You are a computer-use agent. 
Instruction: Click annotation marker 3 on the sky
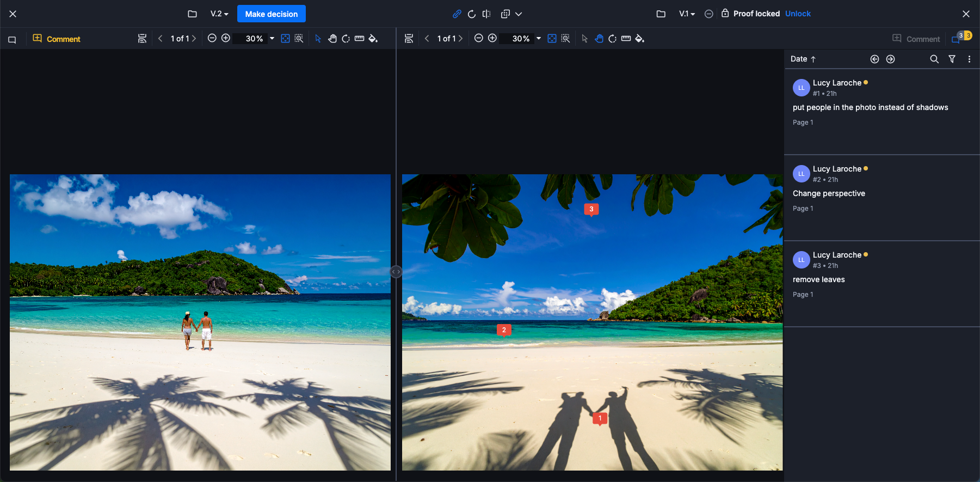[591, 209]
